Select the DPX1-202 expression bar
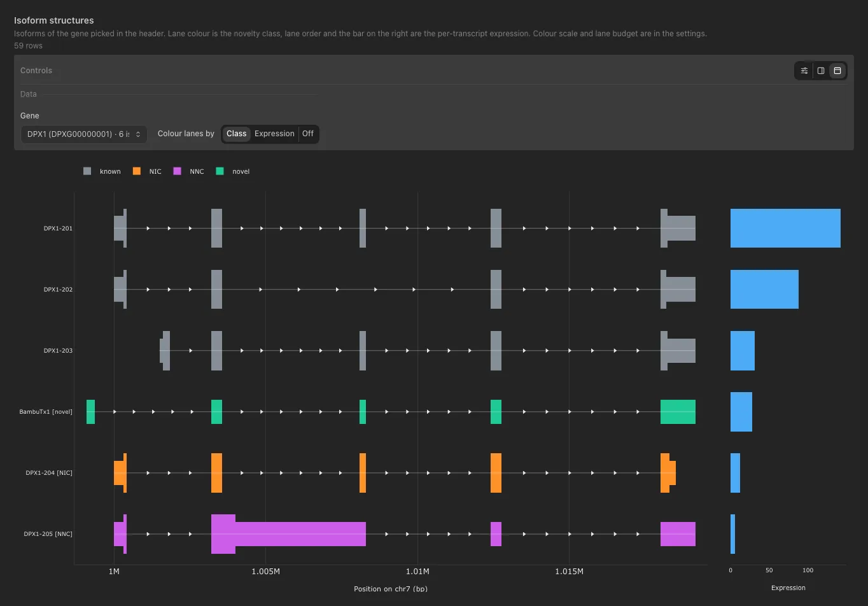 (764, 289)
